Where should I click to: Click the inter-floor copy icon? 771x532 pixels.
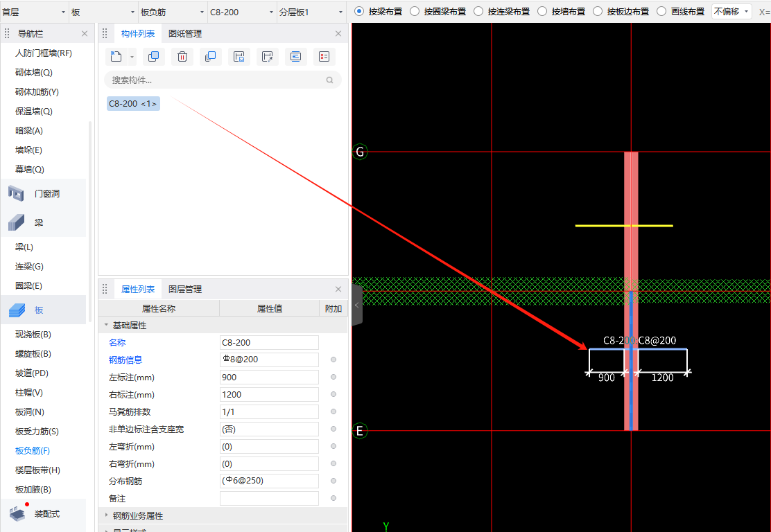click(211, 57)
